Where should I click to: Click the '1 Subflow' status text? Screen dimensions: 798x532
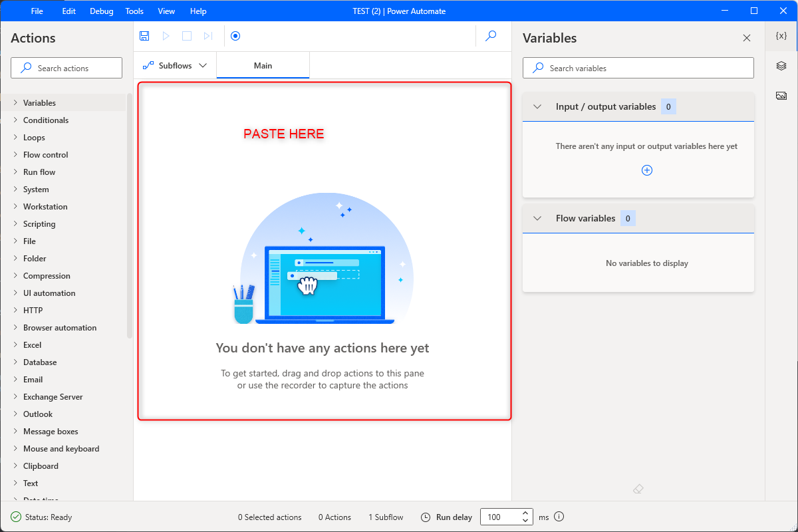pyautogui.click(x=386, y=517)
